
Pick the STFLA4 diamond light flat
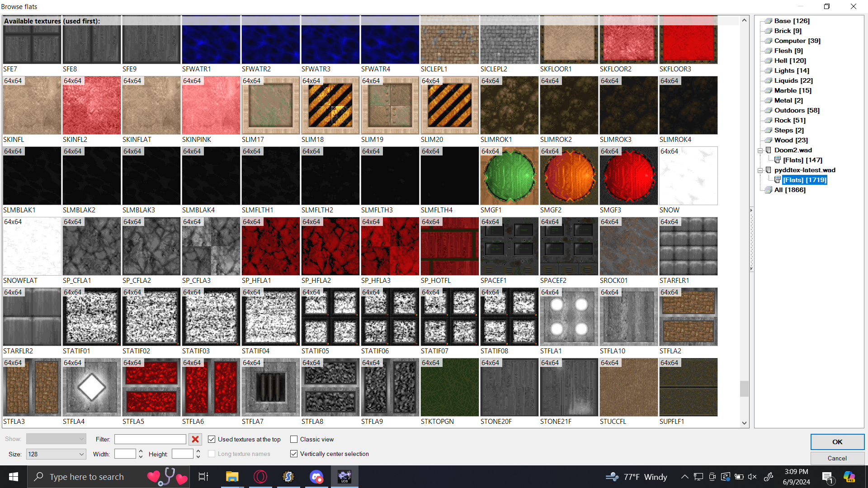91,387
